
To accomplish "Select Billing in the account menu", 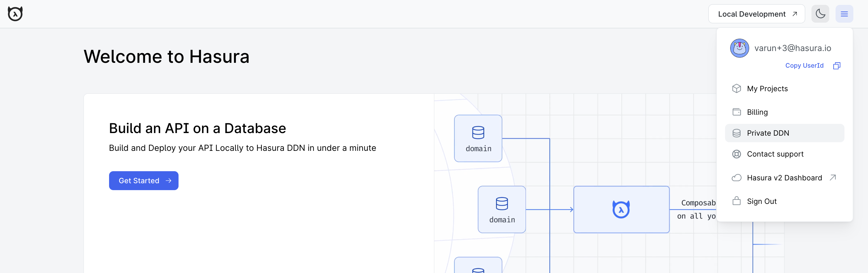I will pos(784,112).
